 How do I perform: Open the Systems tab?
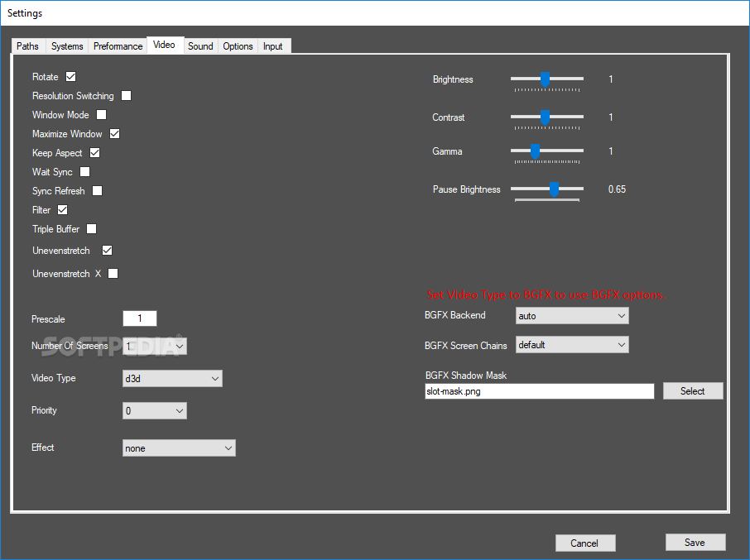pos(67,45)
